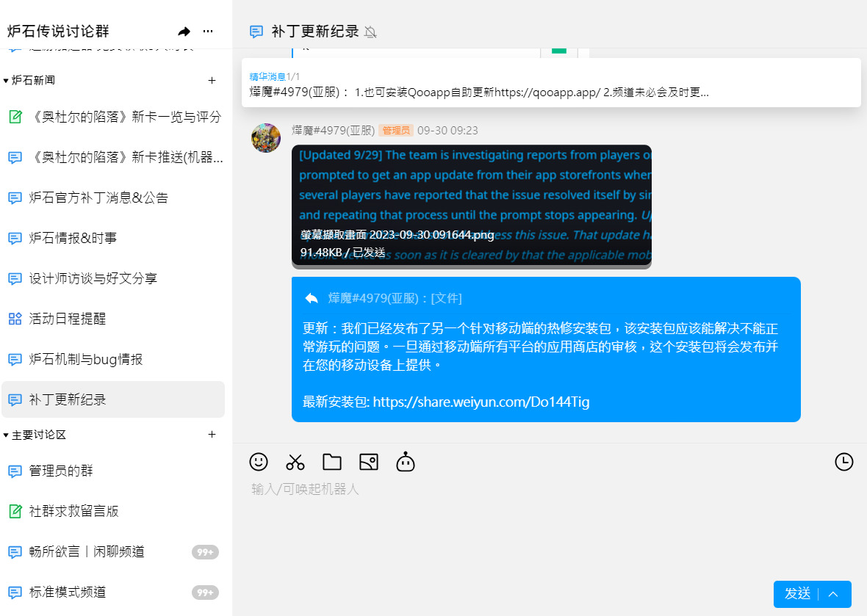Click the reply arrow icon in blue message
Viewport: 867px width, 616px height.
(x=312, y=298)
